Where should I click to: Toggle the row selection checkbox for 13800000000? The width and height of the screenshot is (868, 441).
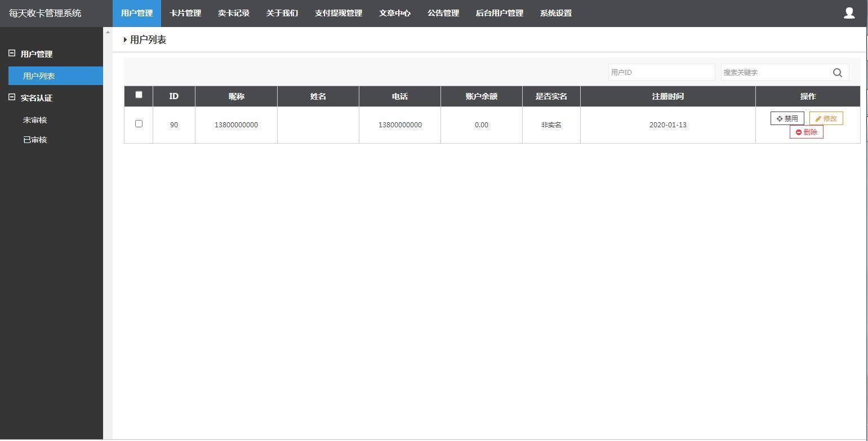click(139, 124)
